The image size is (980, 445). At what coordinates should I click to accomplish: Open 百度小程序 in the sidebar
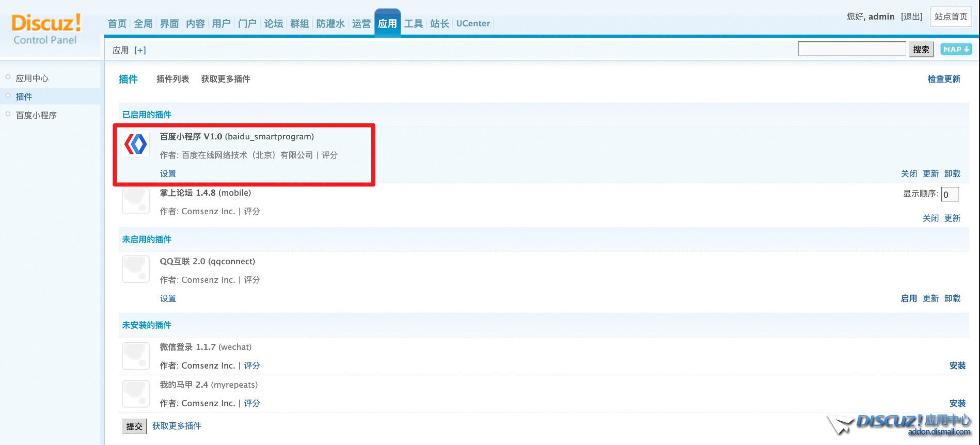point(36,115)
